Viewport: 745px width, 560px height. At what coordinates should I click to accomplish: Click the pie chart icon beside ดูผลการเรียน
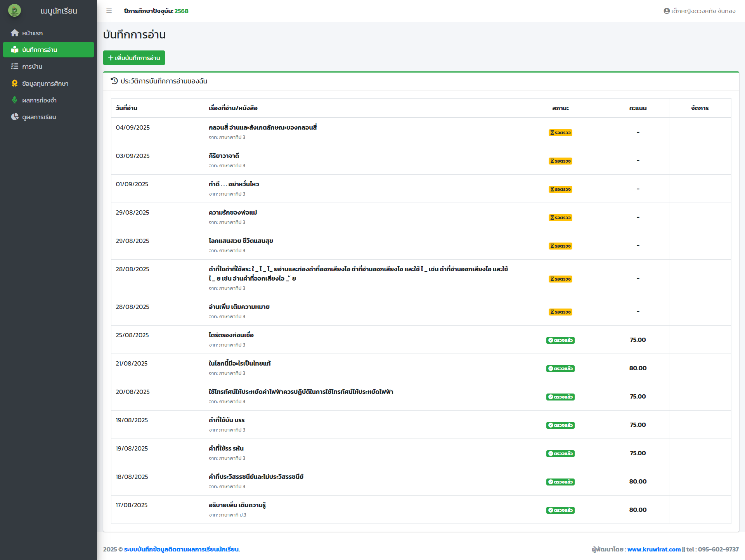click(15, 117)
